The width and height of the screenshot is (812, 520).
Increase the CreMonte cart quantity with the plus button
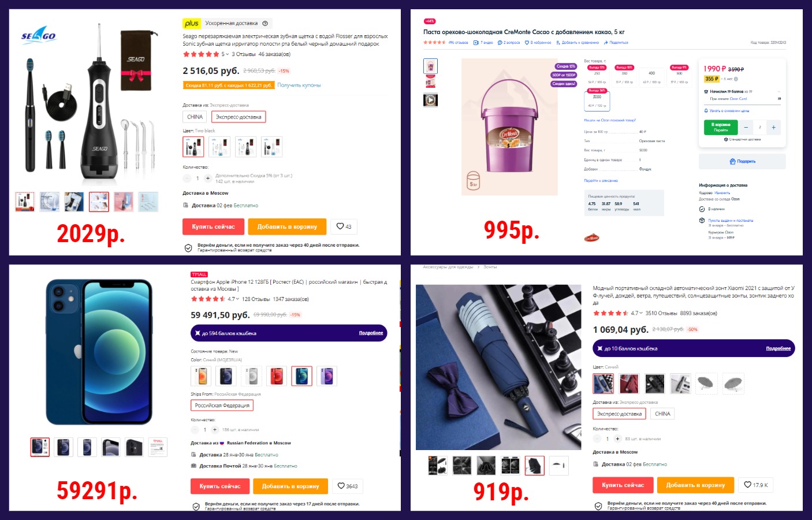773,127
